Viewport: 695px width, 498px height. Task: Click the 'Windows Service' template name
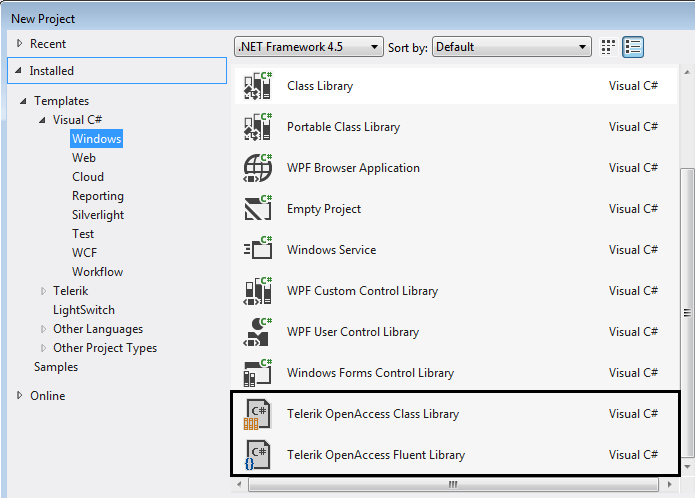click(332, 250)
